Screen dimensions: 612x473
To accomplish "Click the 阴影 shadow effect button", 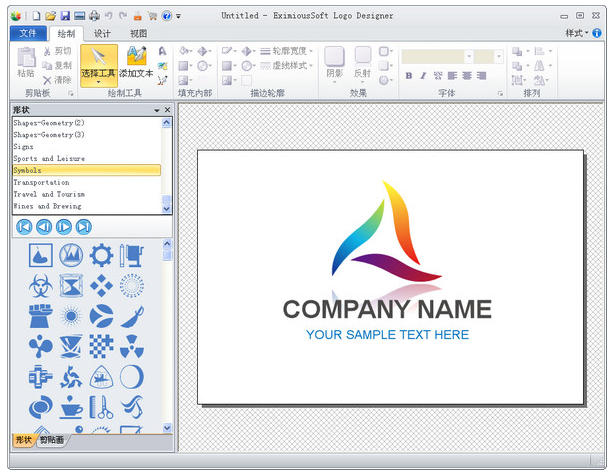I will tap(334, 63).
